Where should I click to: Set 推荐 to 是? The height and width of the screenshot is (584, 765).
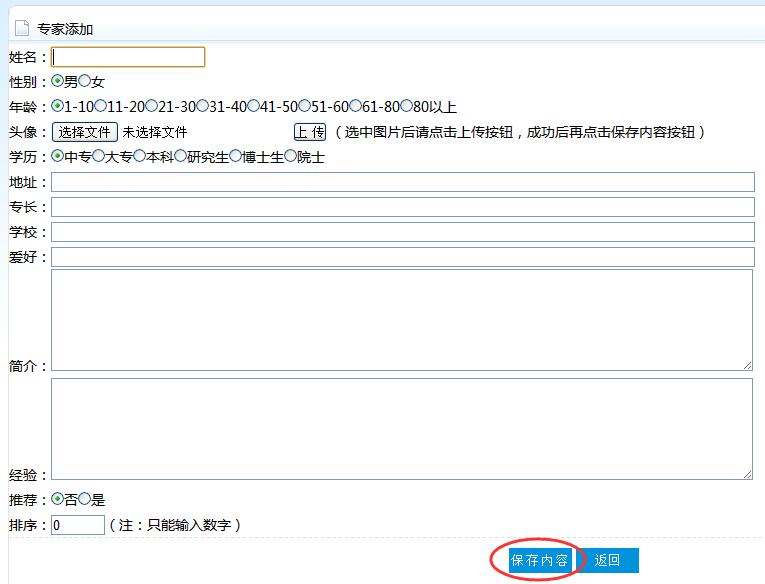click(x=85, y=499)
